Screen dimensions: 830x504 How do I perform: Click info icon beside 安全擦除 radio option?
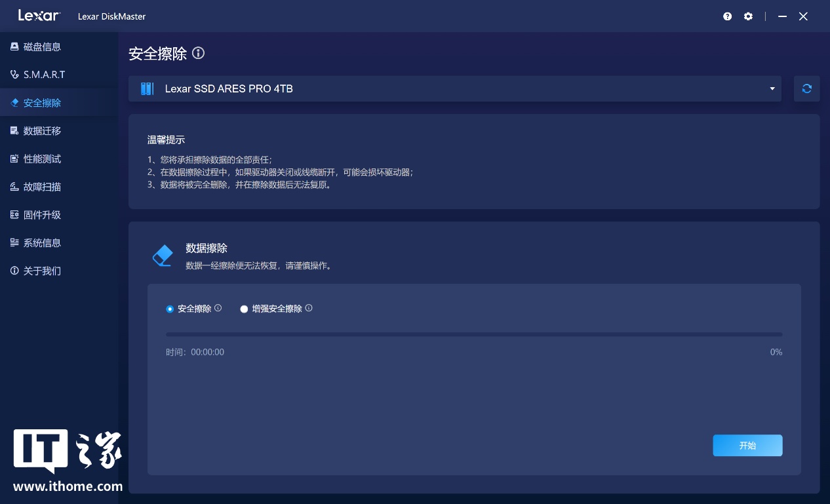pos(218,308)
